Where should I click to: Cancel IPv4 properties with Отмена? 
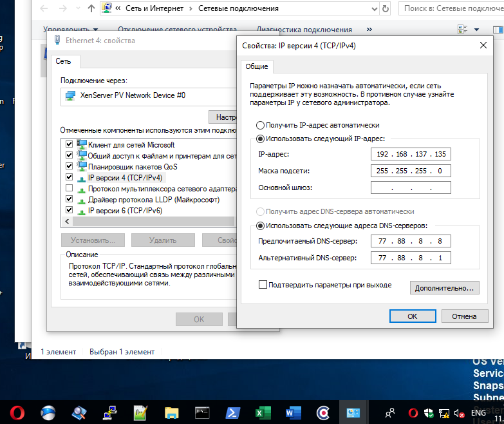click(x=465, y=316)
